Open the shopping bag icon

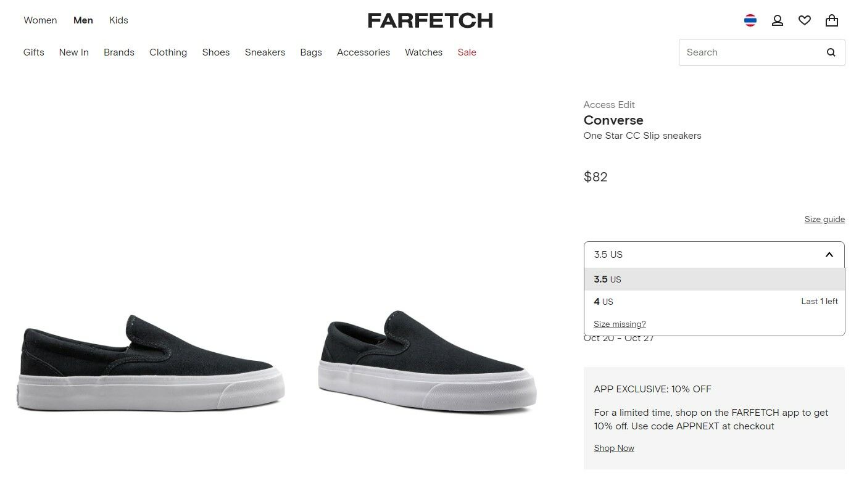pos(831,20)
